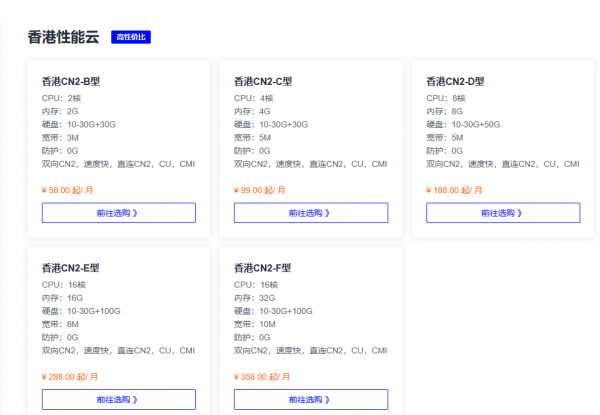This screenshot has width=600, height=415.
Task: Click 硬盘: 10-30G+30G in the C型 card
Action: [271, 124]
